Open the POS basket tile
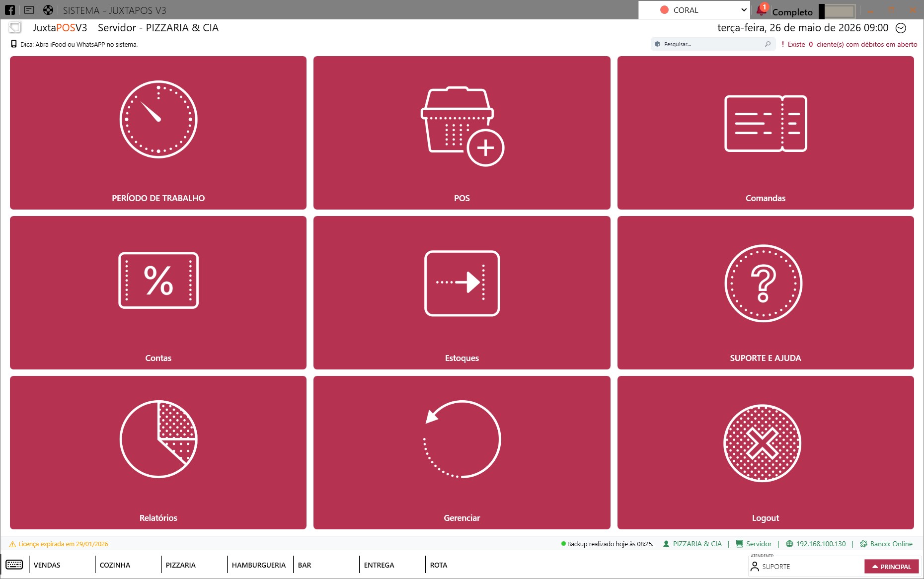Viewport: 924px width, 579px height. [462, 133]
